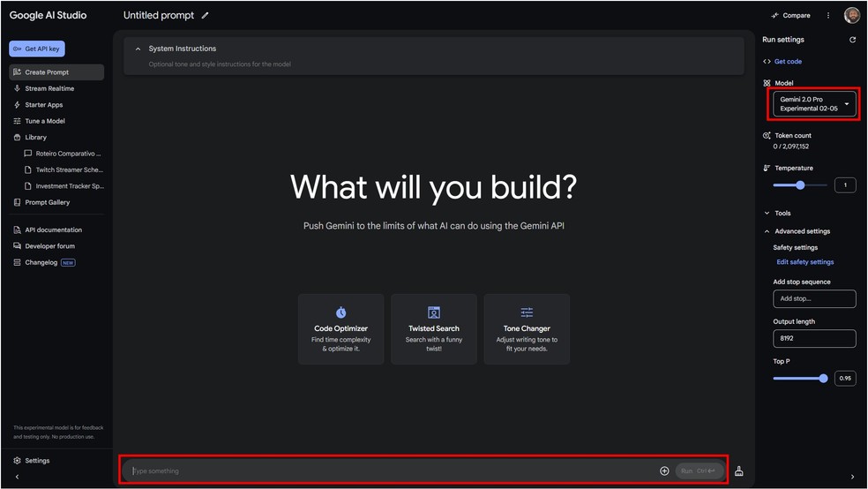The width and height of the screenshot is (868, 489).
Task: Click the Token count icon
Action: tap(767, 135)
